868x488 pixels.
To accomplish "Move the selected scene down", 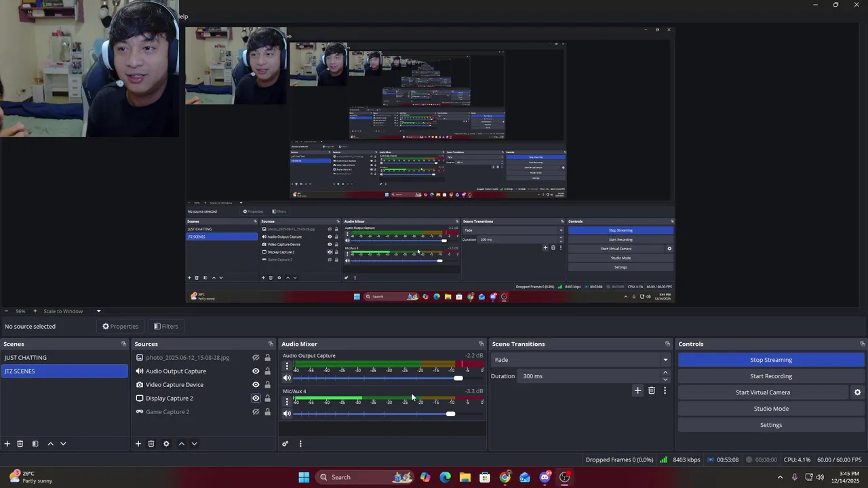I will click(63, 444).
